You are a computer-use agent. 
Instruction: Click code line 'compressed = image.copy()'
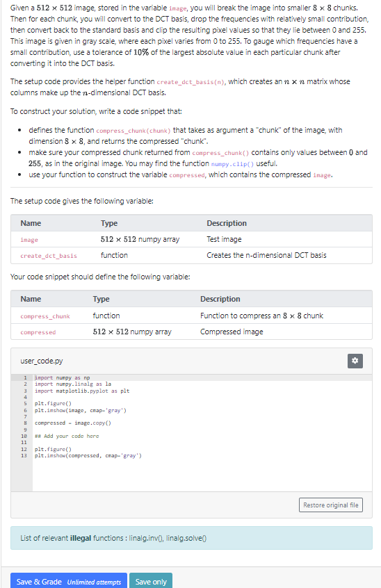pos(73,423)
